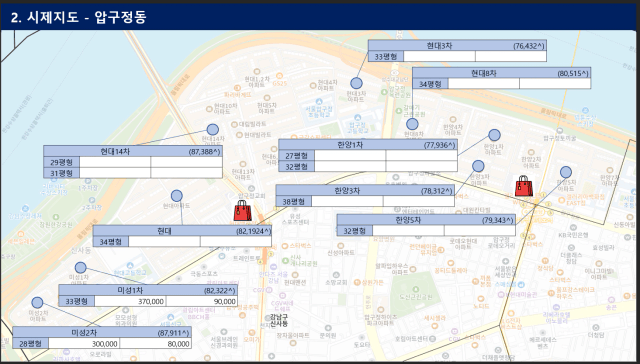Viewport: 640px width, 364px height.
Task: Click the 현대3차 apartment circle marker
Action: click(356, 83)
